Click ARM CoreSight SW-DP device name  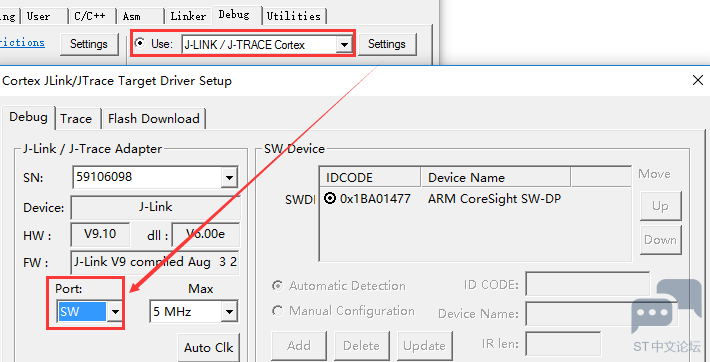click(494, 198)
